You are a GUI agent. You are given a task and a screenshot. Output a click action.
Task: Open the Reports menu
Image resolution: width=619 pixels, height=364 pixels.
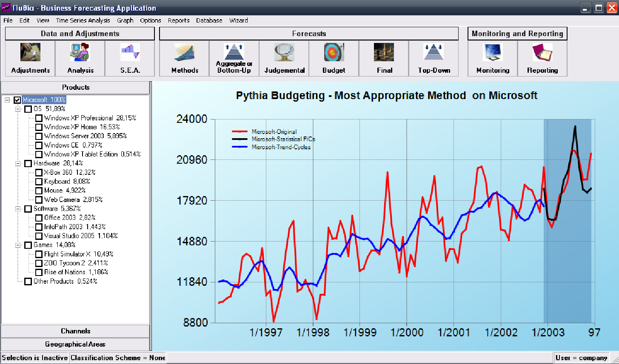pos(179,20)
